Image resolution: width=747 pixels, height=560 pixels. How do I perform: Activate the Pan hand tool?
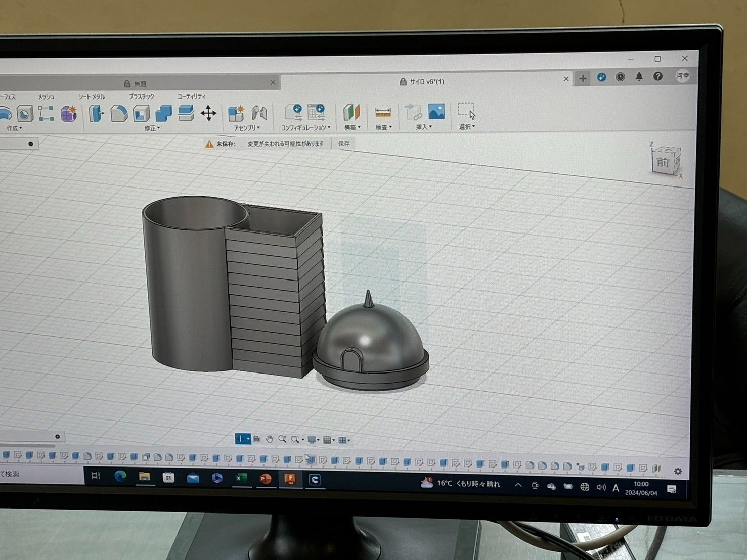(x=269, y=439)
